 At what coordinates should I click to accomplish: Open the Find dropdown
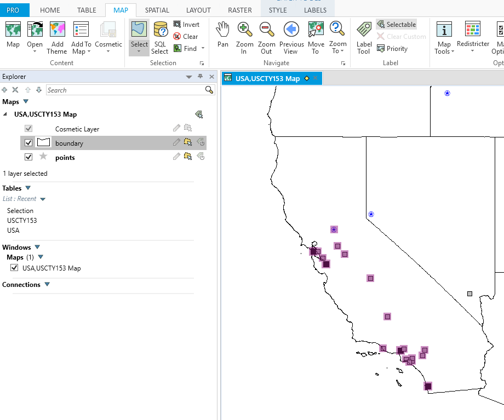pyautogui.click(x=202, y=48)
